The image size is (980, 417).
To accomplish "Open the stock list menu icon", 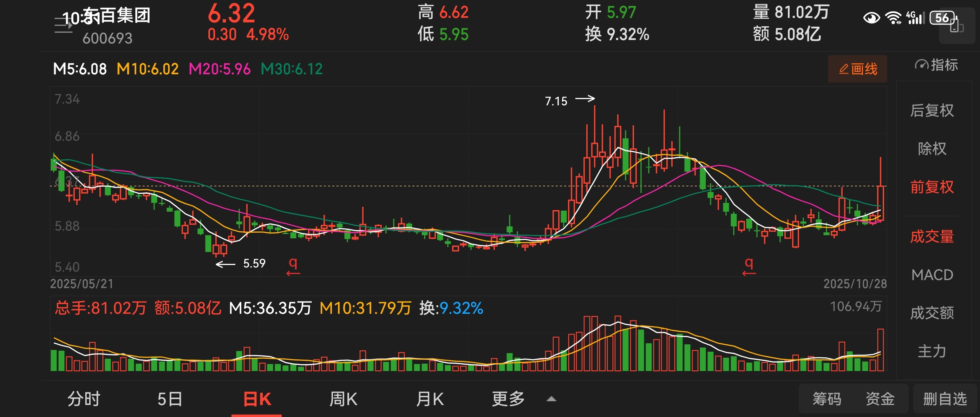I will point(63,25).
